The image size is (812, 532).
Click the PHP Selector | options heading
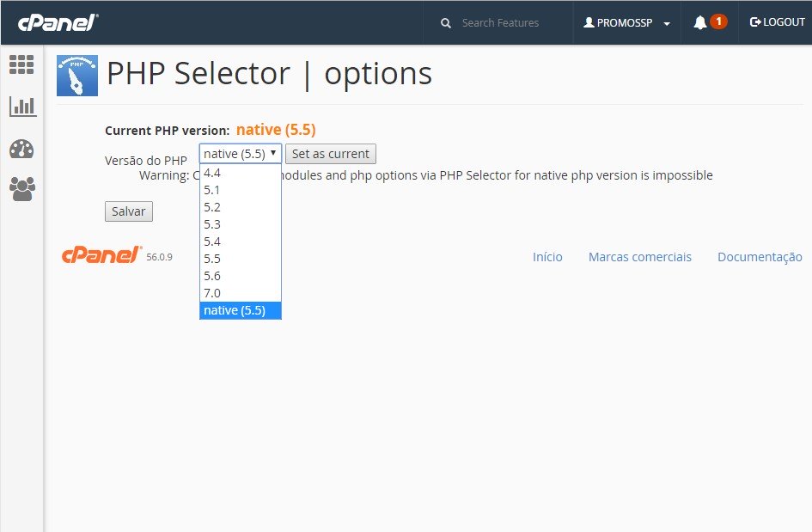[x=269, y=74]
